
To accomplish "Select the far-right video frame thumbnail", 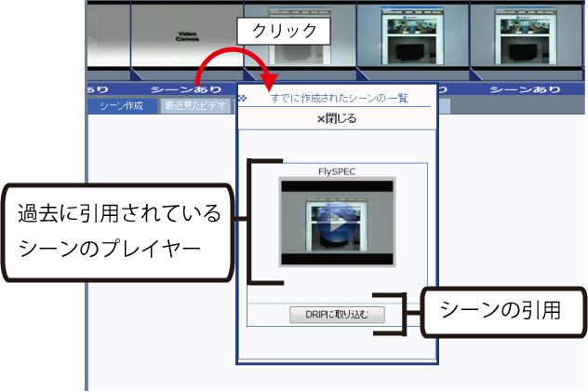I will click(x=527, y=36).
